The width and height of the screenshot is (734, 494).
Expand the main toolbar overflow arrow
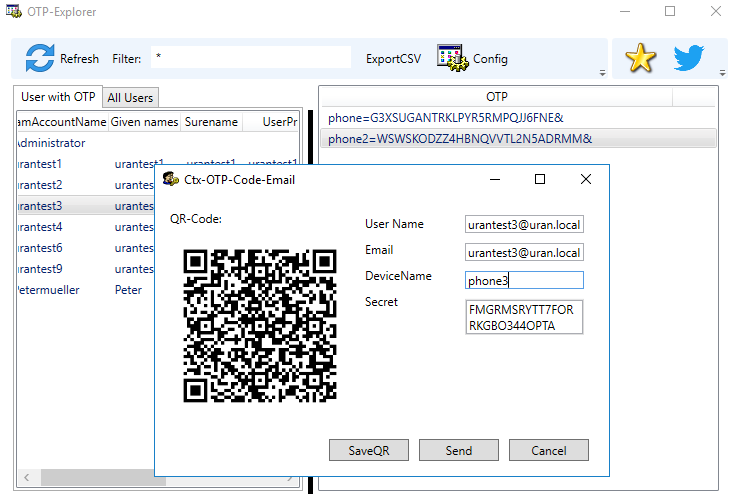602,73
